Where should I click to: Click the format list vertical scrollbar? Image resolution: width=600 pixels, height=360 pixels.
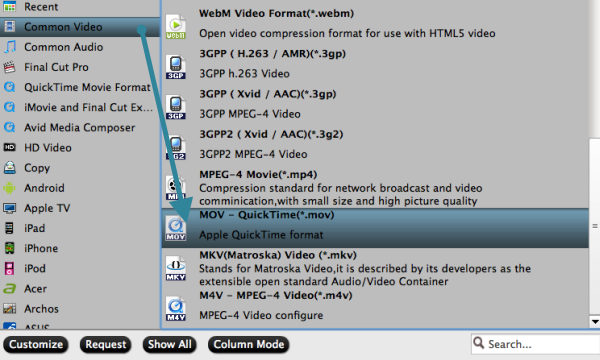coord(595,226)
